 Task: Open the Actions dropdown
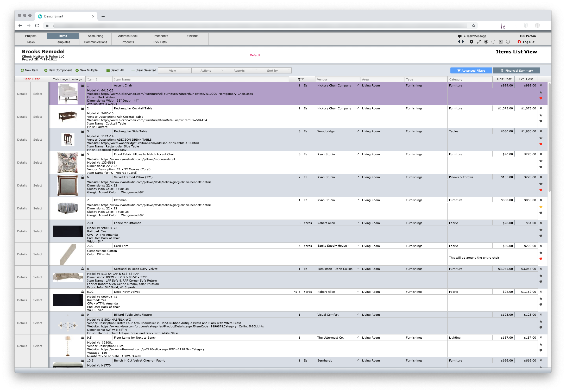point(208,71)
